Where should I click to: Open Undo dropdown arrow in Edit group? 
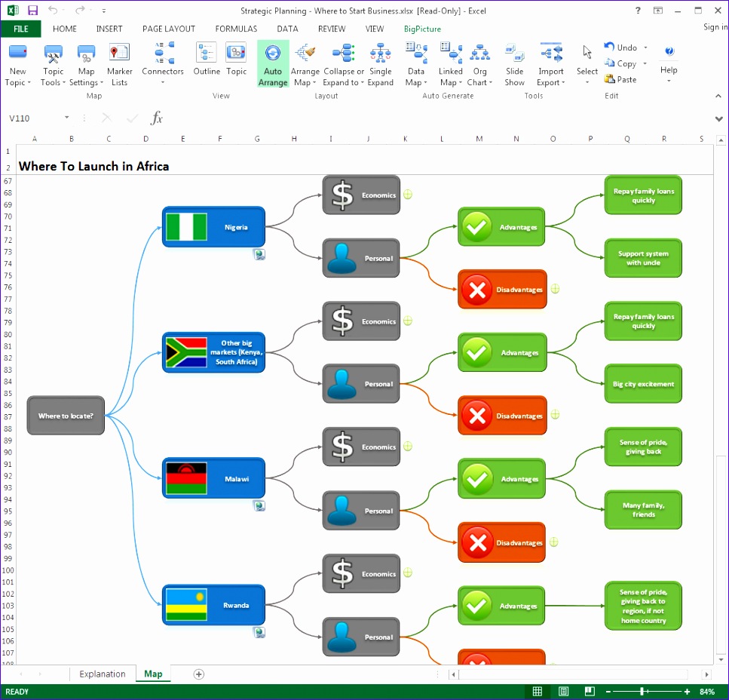[x=645, y=48]
